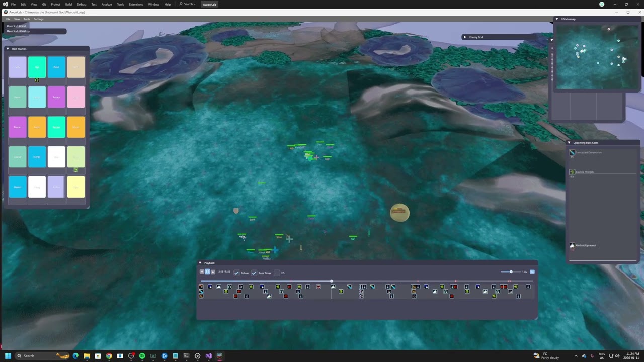
Task: Step back with the playback rewind button
Action: pyautogui.click(x=202, y=272)
